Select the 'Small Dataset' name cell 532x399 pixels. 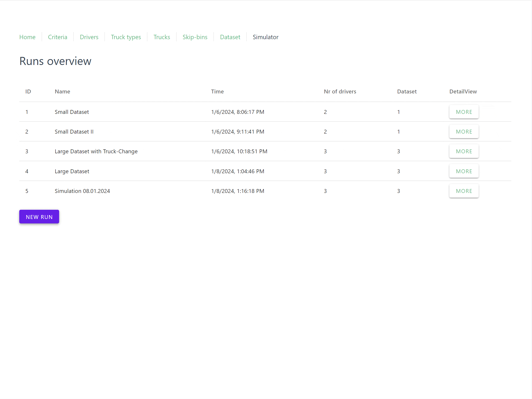point(72,112)
